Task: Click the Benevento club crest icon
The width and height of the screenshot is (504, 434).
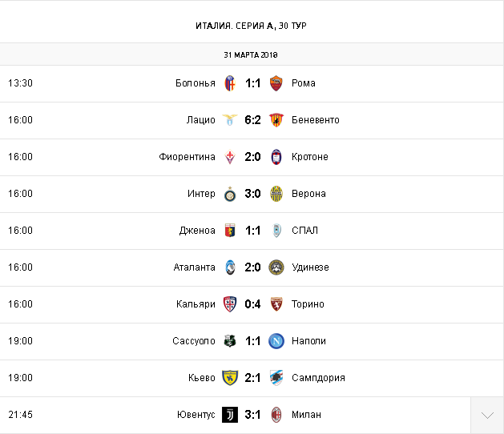Action: (x=276, y=120)
